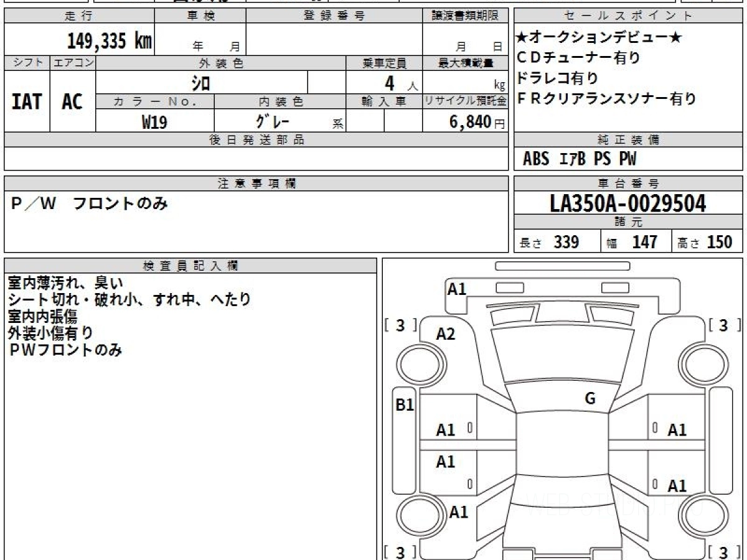Select the FRクリアランスソナー有り line
The image size is (747, 560).
606,98
